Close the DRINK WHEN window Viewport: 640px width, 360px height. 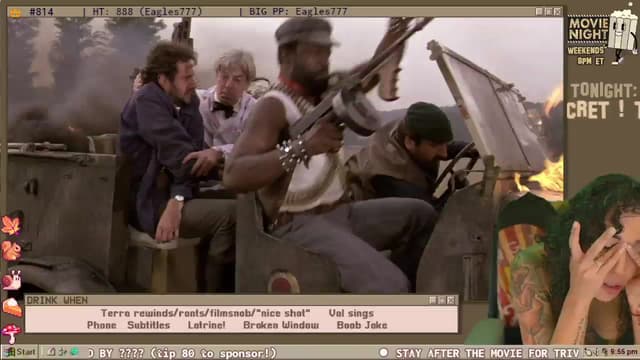451,300
